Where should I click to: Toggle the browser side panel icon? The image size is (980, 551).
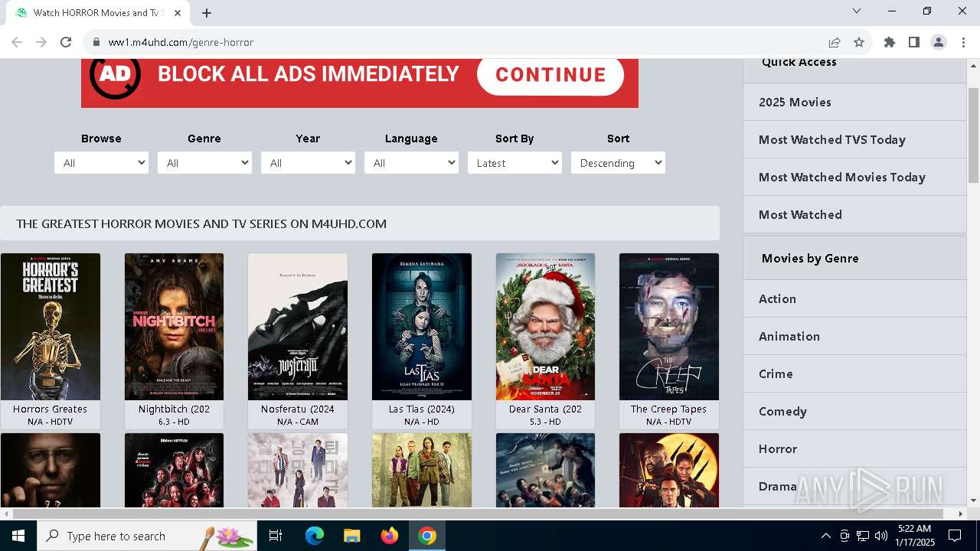(x=914, y=42)
